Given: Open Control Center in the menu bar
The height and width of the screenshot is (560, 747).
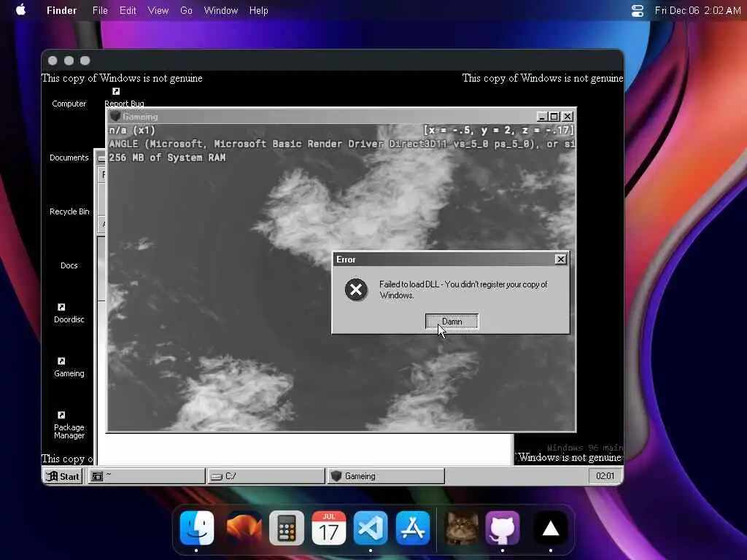Looking at the screenshot, I should [x=638, y=10].
